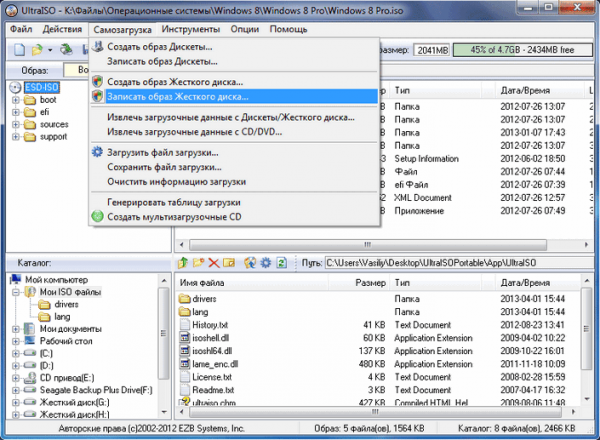This screenshot has width=600, height=440.
Task: Click the Путь path input field
Action: point(459,263)
